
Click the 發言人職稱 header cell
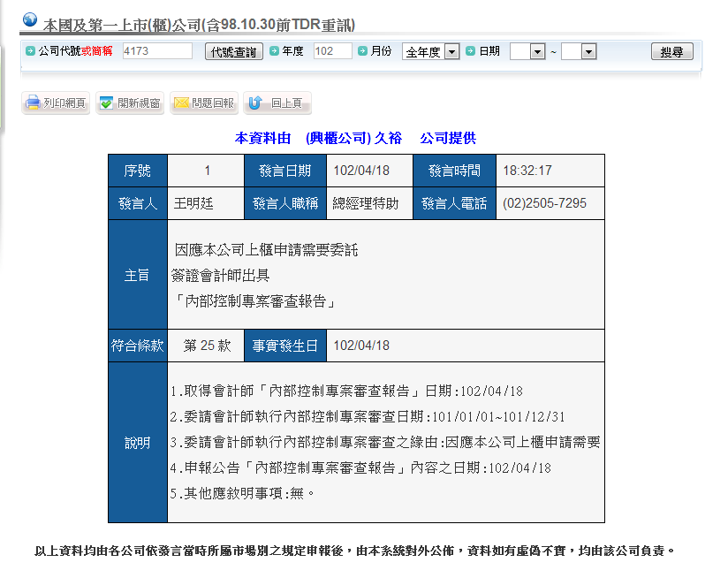point(285,203)
